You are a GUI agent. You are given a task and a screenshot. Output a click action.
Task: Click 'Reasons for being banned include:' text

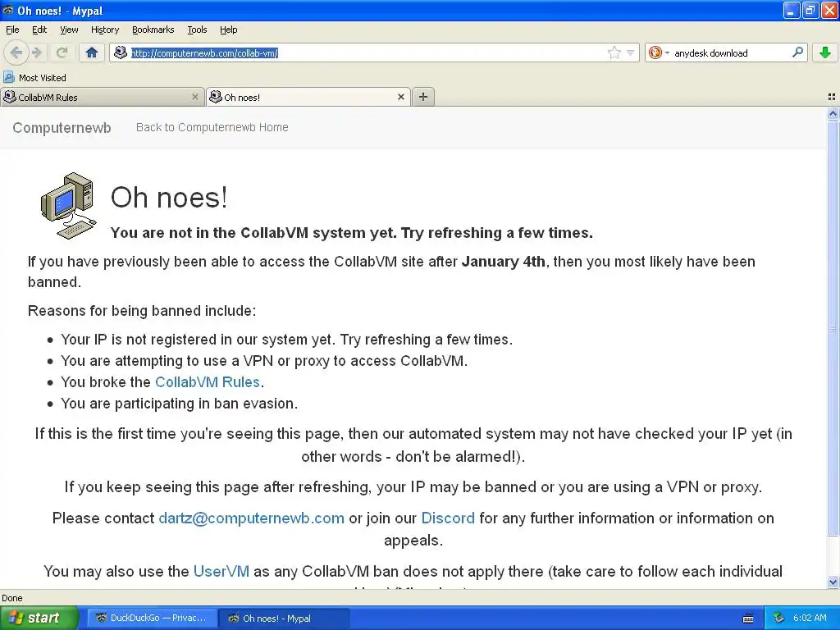(x=142, y=311)
